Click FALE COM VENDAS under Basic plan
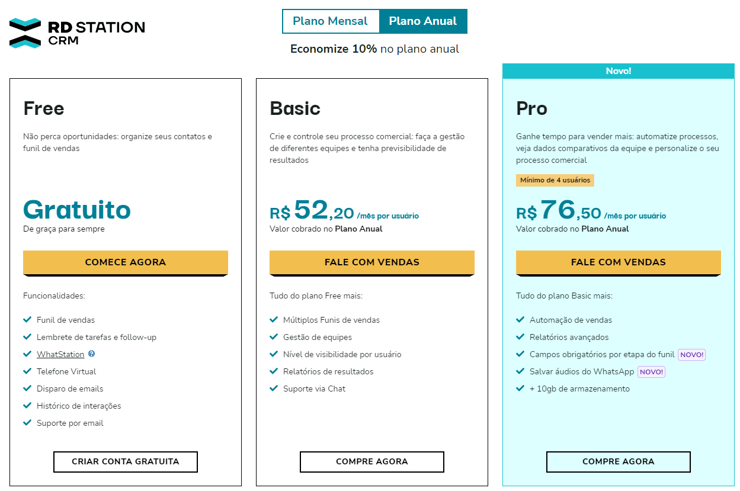This screenshot has height=491, width=740. 372,262
